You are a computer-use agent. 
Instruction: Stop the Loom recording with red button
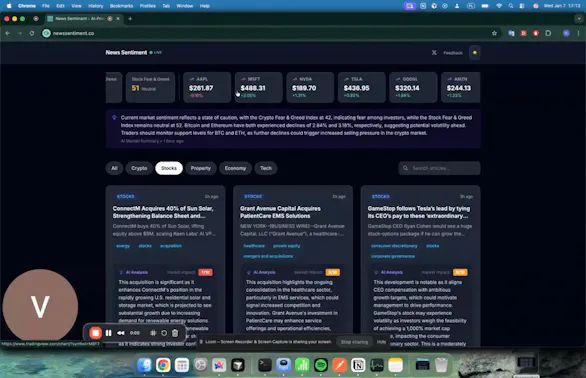click(x=95, y=333)
